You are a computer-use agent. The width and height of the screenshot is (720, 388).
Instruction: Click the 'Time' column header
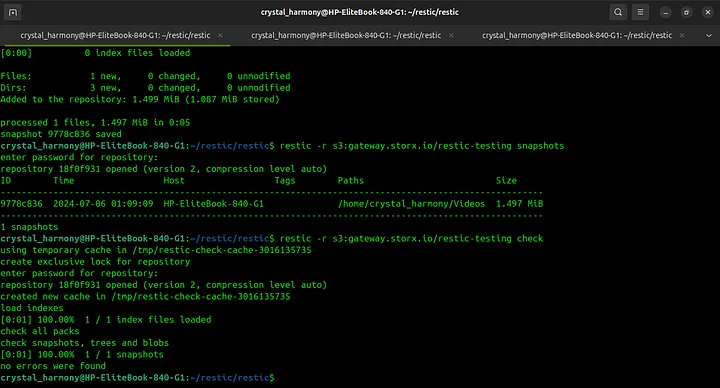(x=64, y=180)
